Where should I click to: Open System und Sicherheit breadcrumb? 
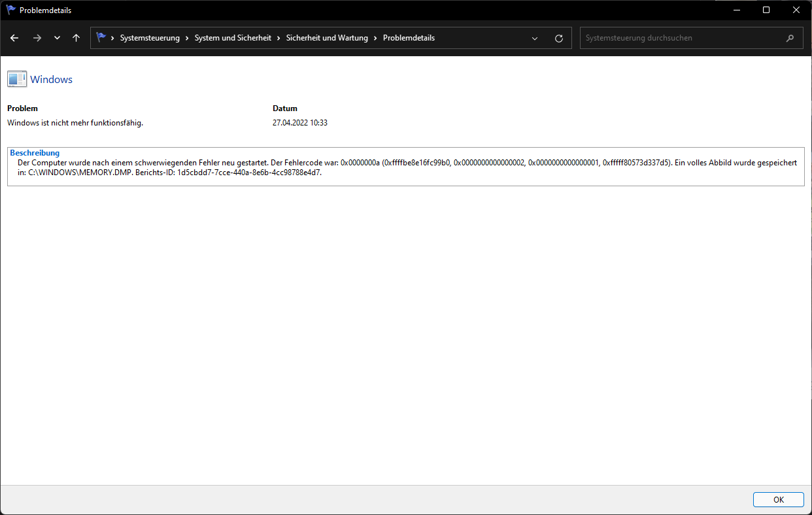click(233, 38)
